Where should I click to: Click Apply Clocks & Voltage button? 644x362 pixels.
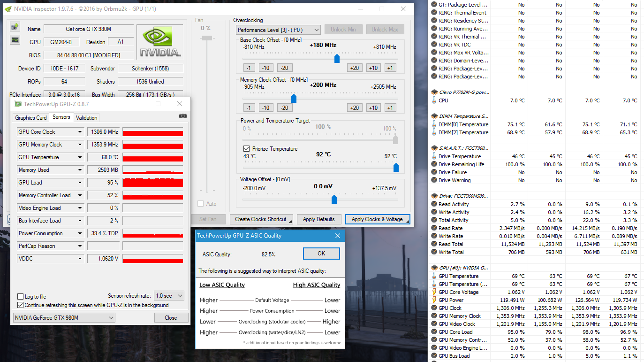coord(378,219)
